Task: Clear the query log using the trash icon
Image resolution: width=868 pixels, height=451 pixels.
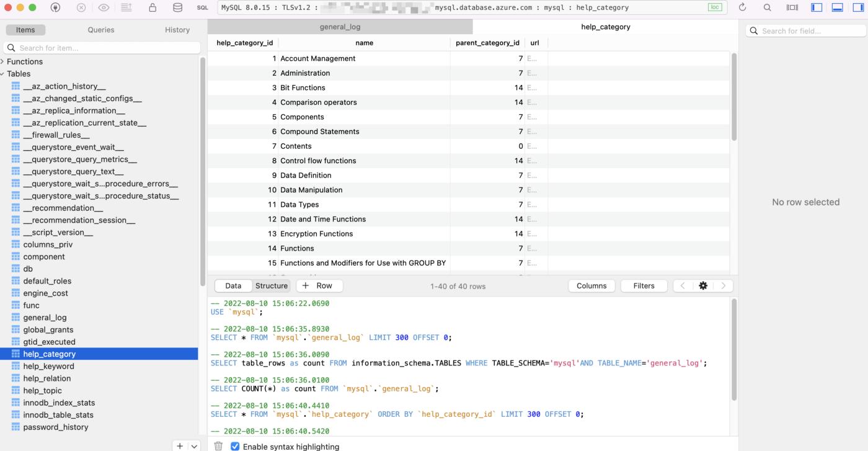Action: point(217,446)
